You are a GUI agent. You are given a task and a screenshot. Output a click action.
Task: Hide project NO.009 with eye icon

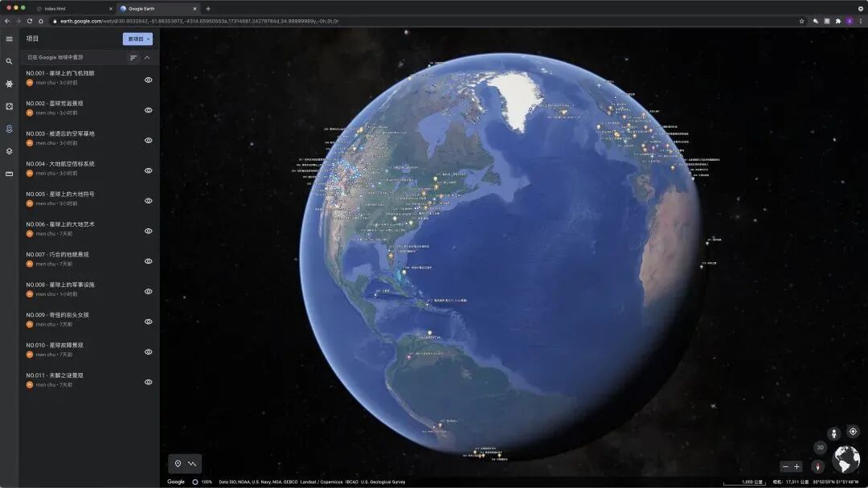coord(149,322)
